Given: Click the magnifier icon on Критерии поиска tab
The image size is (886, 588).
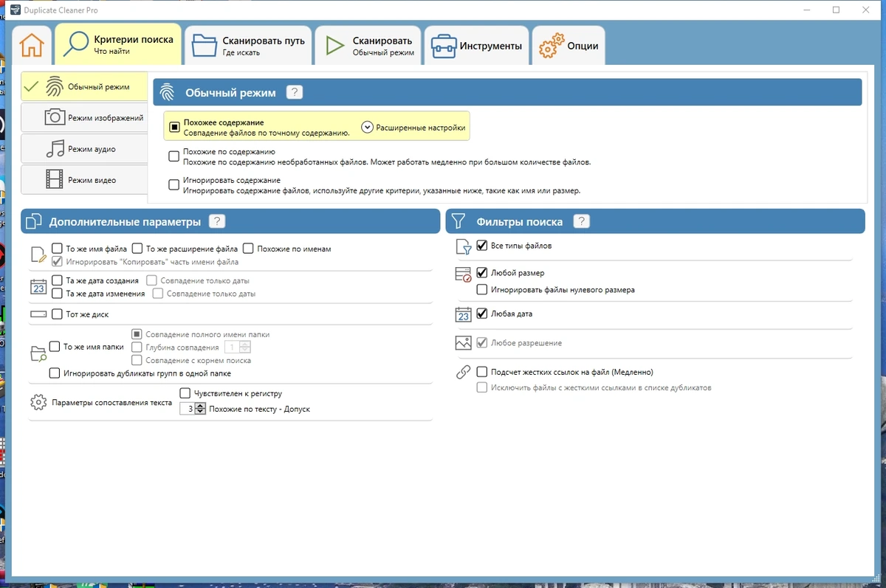Looking at the screenshot, I should pyautogui.click(x=76, y=45).
